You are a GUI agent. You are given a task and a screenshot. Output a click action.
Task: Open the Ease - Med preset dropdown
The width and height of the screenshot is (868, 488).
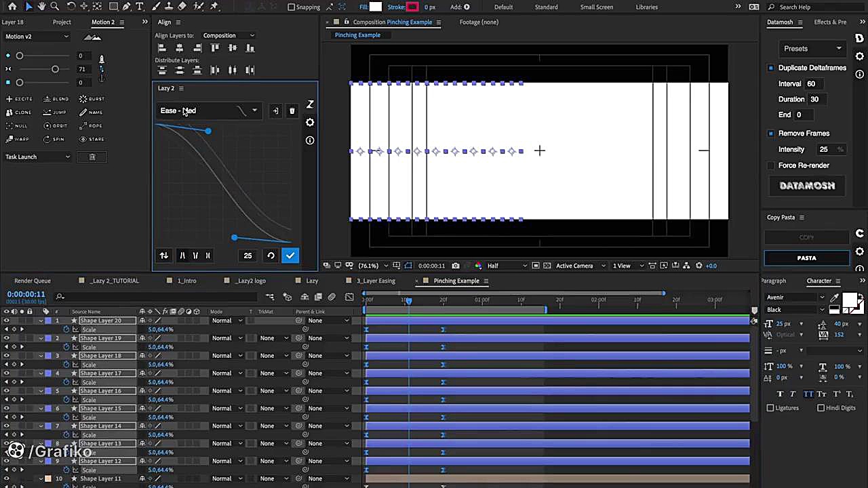(209, 110)
